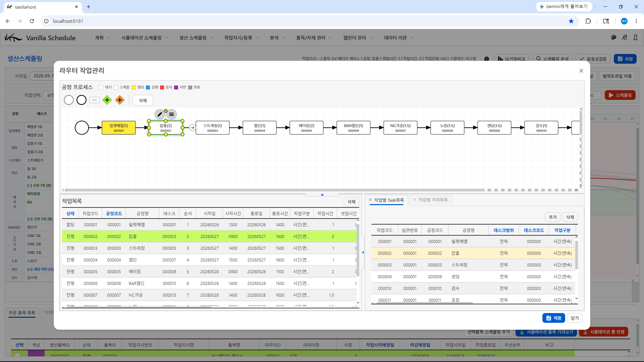Viewport: 644px width, 362px height.
Task: Click the help question mark icon
Action: coord(487,59)
